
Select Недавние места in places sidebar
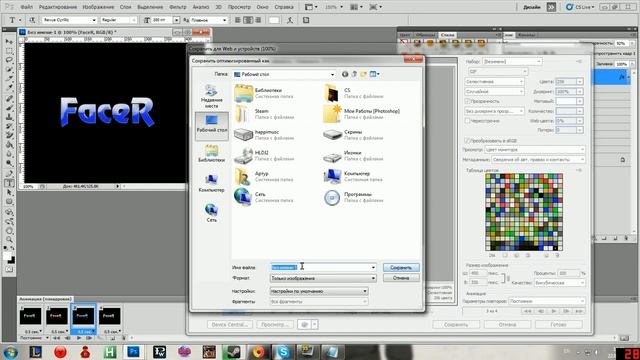[211, 96]
